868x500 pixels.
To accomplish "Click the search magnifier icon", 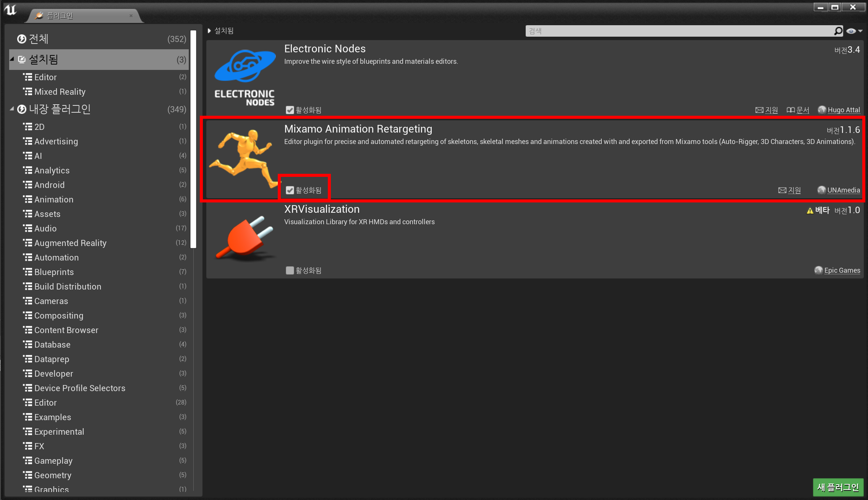I will pos(838,31).
